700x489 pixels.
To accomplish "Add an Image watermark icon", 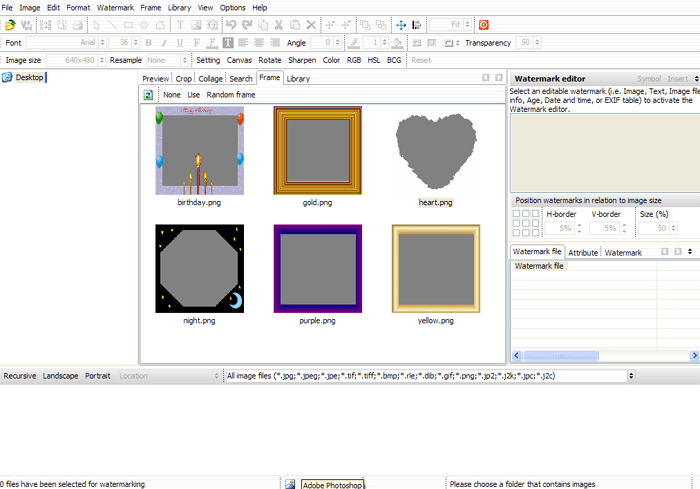I will pos(196,25).
